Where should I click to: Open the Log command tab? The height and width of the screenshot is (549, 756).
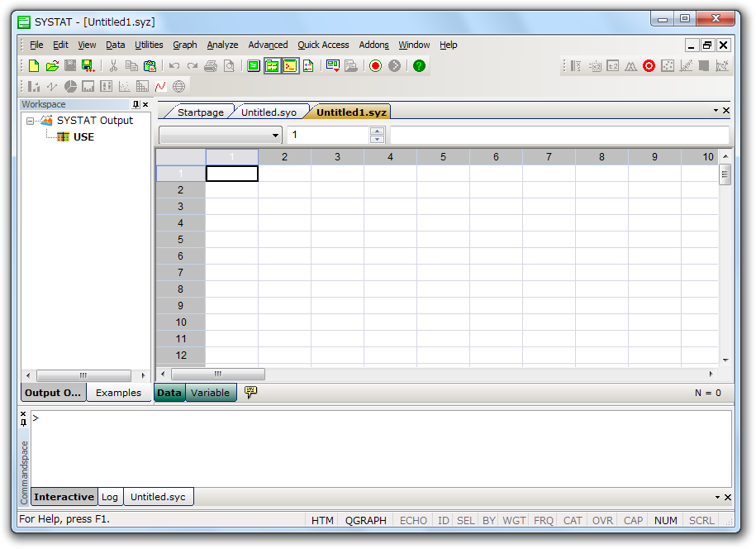tap(110, 497)
